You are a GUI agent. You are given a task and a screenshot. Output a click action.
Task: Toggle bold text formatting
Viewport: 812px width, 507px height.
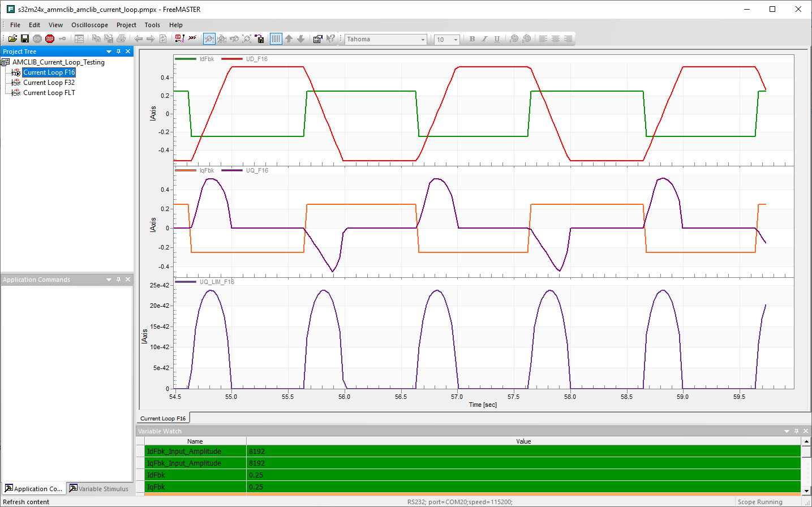(x=471, y=38)
